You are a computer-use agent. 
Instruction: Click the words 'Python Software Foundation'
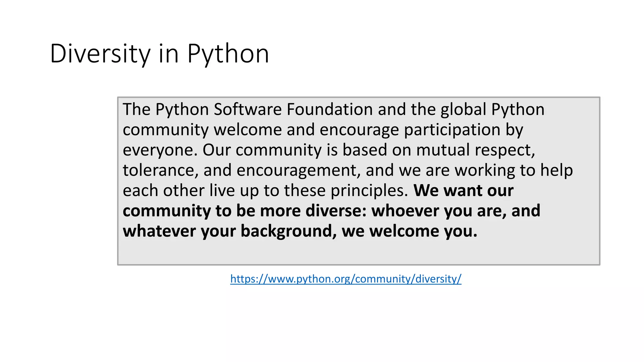[x=264, y=109]
